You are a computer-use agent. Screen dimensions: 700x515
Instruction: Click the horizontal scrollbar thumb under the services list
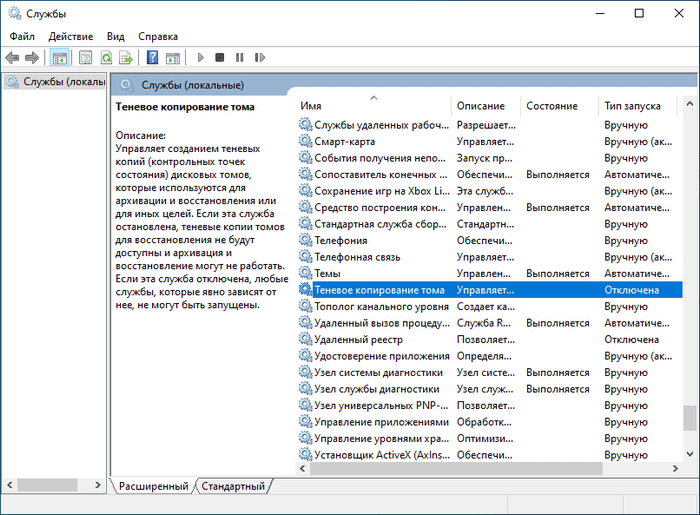click(x=456, y=469)
